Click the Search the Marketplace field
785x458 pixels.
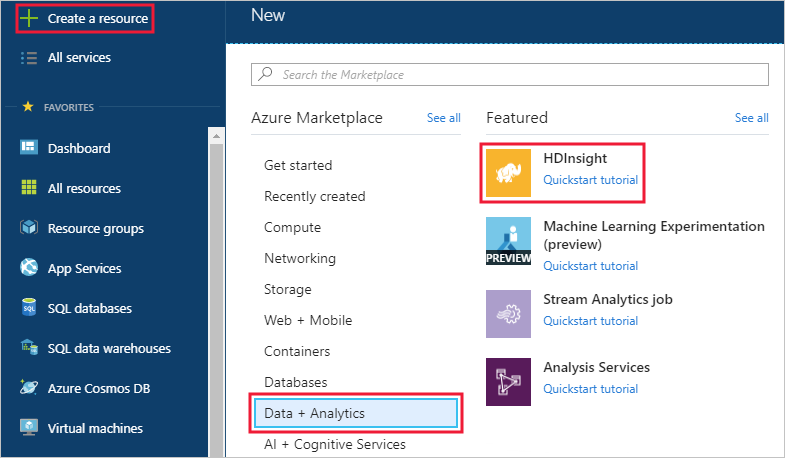tap(510, 74)
